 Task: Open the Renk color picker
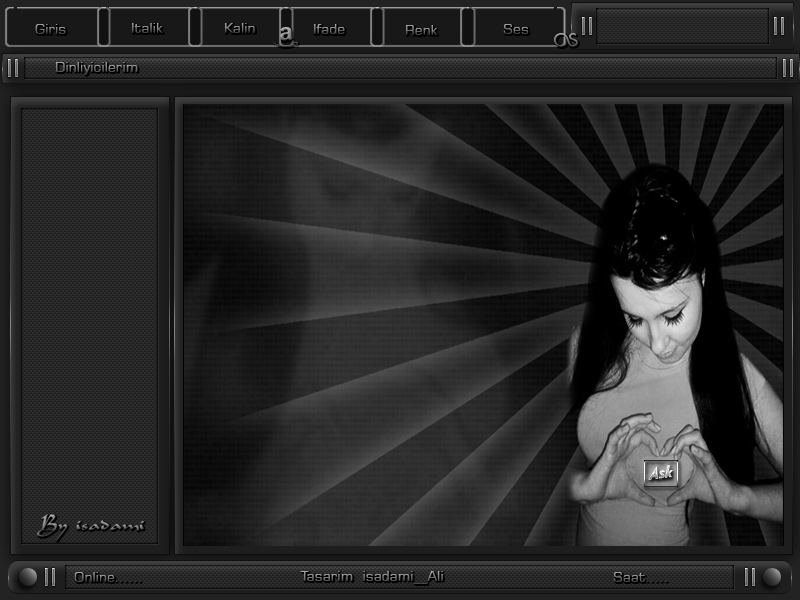click(x=421, y=29)
